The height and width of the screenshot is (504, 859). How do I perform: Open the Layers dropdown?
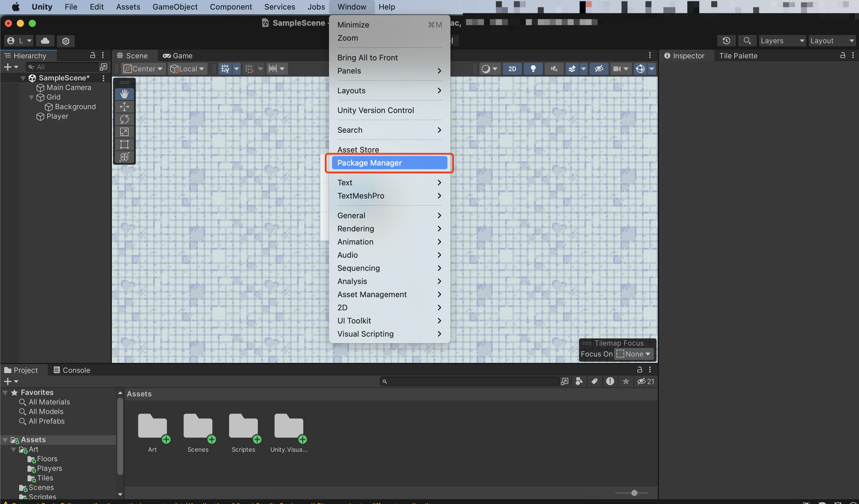782,41
